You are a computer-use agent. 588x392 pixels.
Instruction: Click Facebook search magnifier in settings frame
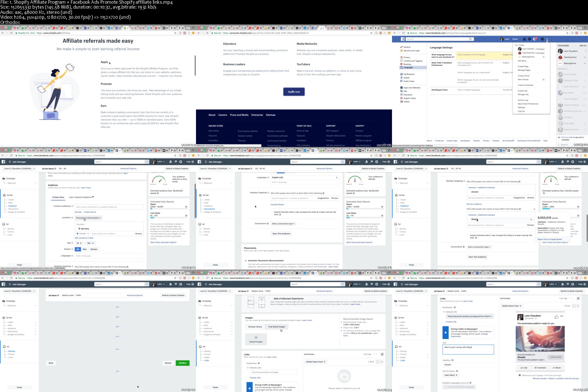pyautogui.click(x=470, y=39)
